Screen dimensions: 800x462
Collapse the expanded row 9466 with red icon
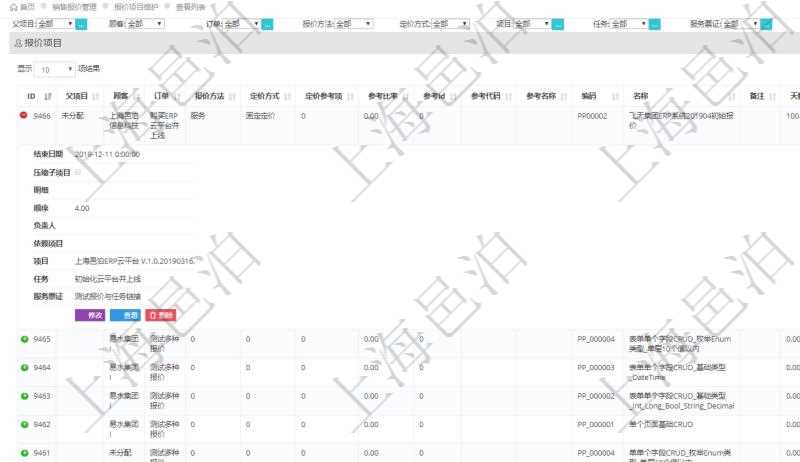point(23,115)
